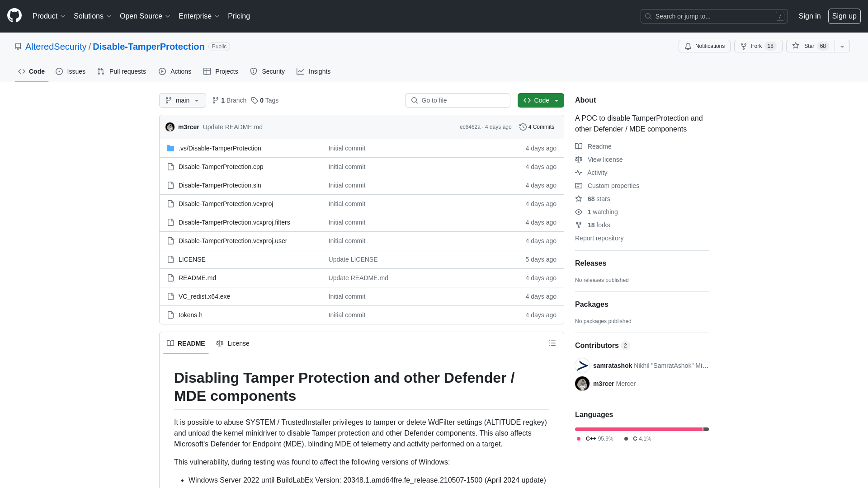
Task: Switch to the Security tab
Action: pyautogui.click(x=268, y=71)
